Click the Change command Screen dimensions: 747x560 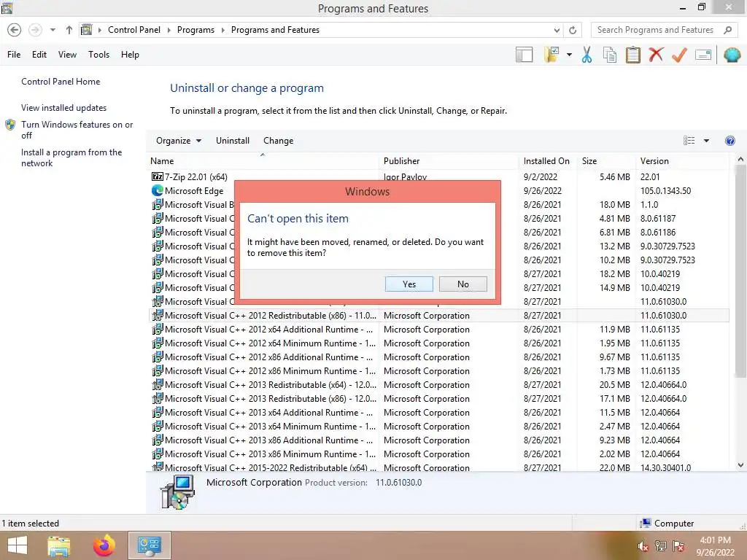278,141
